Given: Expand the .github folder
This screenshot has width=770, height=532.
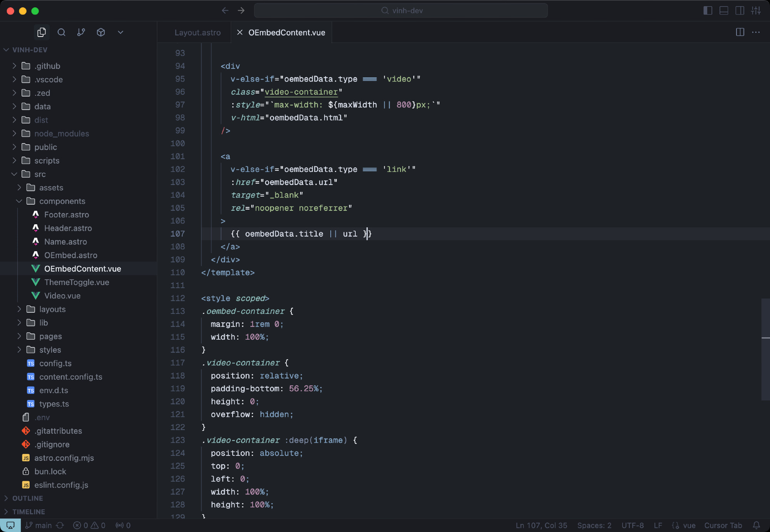Looking at the screenshot, I should [79, 66].
